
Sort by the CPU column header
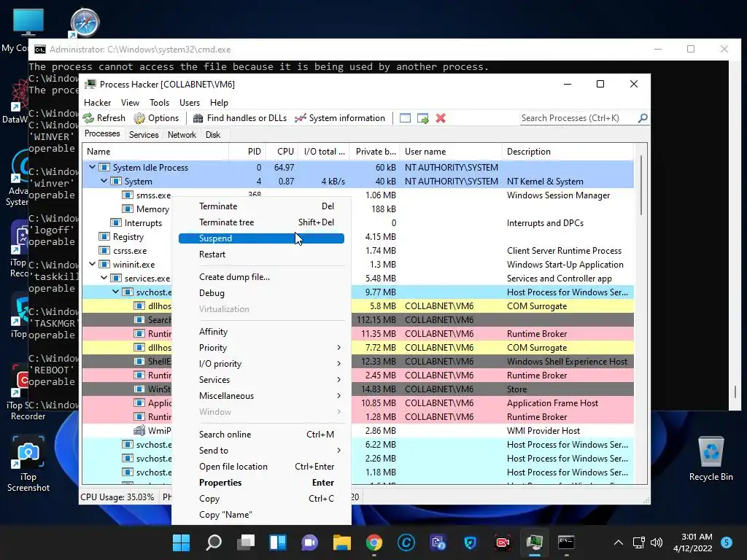(282, 152)
